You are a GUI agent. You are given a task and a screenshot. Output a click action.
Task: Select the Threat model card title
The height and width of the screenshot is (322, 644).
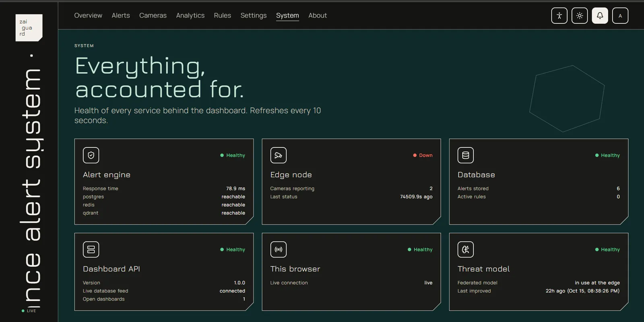tap(483, 269)
